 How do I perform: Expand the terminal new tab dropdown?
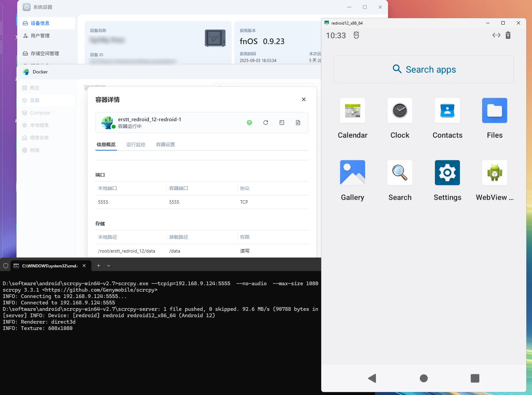(x=109, y=266)
